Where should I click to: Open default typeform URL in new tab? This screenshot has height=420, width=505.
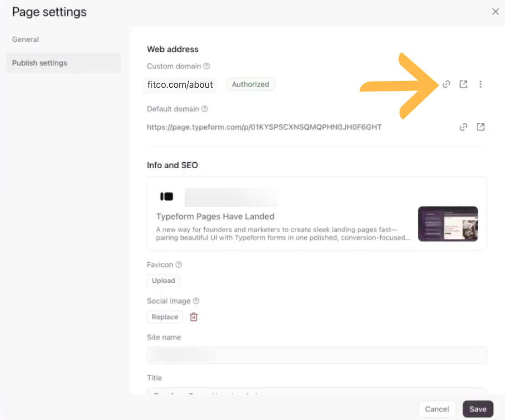(480, 127)
